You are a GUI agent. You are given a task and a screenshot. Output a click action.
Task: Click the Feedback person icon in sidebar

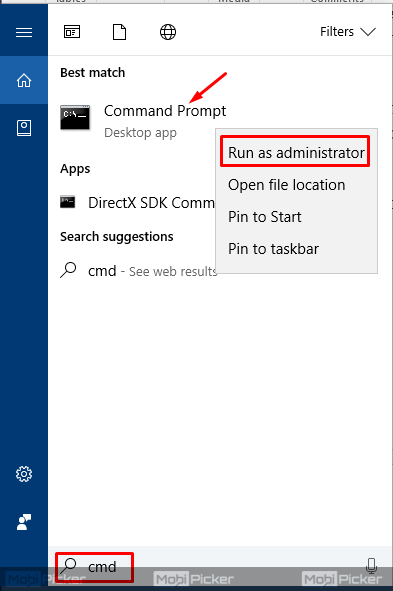tap(24, 522)
